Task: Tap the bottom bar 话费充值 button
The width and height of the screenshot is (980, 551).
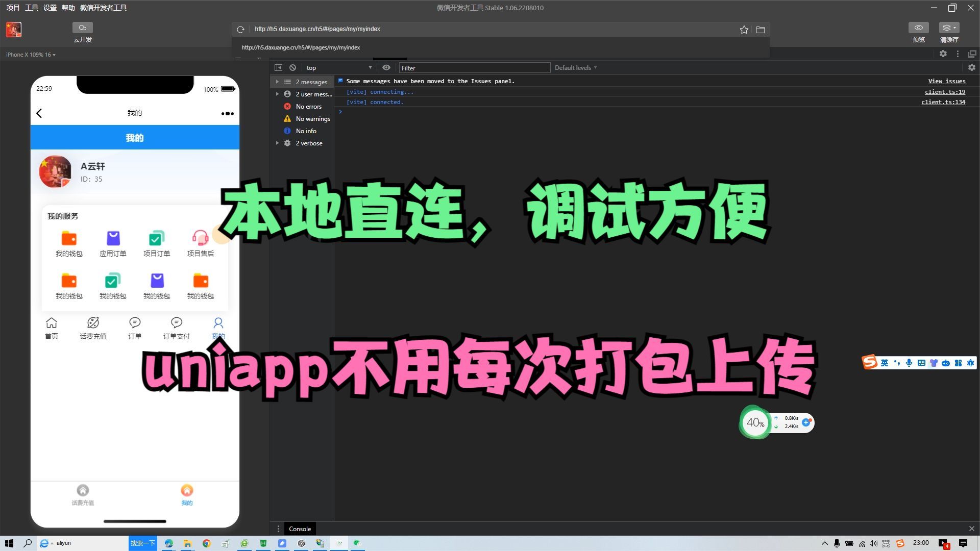Action: pyautogui.click(x=83, y=495)
